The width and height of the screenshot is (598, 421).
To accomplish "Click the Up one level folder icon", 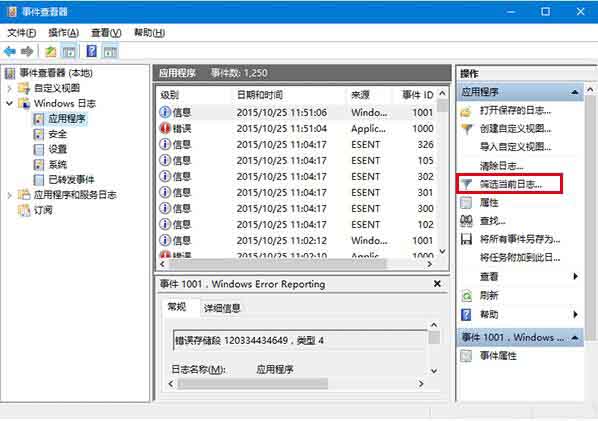I will 50,51.
